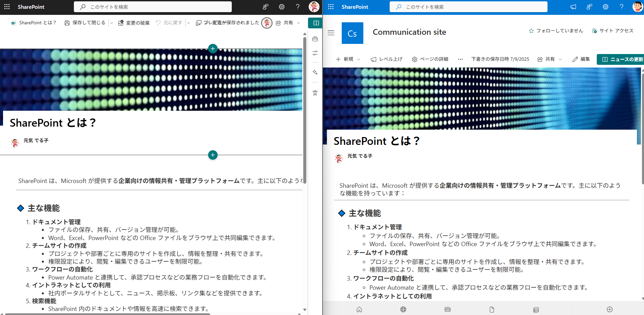The image size is (644, 315).
Task: Open the Copilot sparkle icon in side rail
Action: pyautogui.click(x=315, y=72)
